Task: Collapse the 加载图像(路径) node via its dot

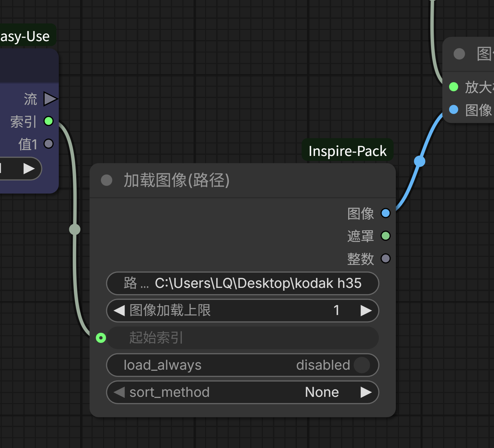Action: pyautogui.click(x=107, y=180)
